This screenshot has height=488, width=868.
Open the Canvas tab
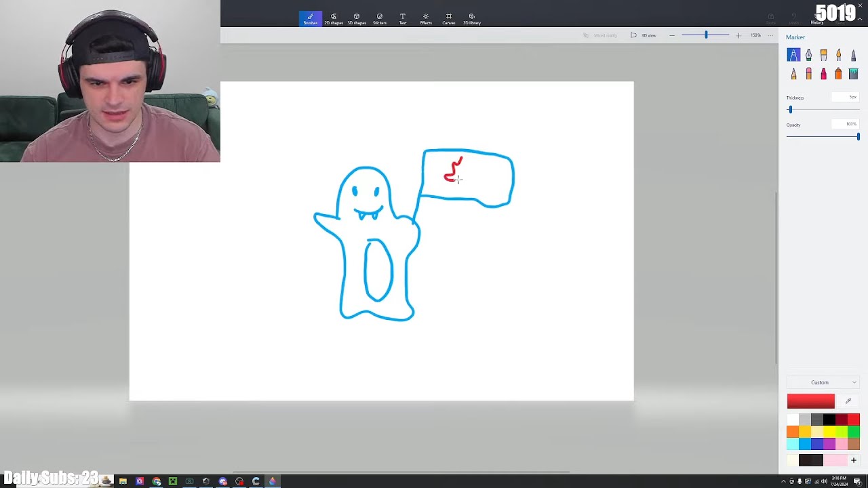449,18
